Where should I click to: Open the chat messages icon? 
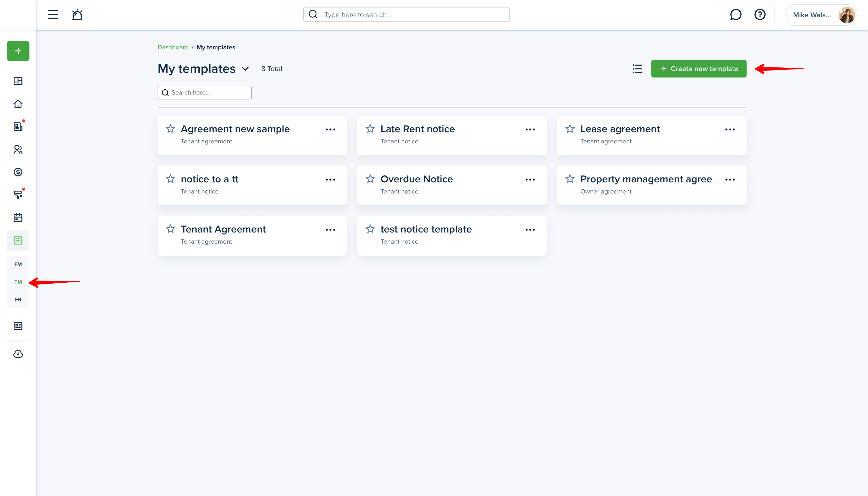pos(735,15)
